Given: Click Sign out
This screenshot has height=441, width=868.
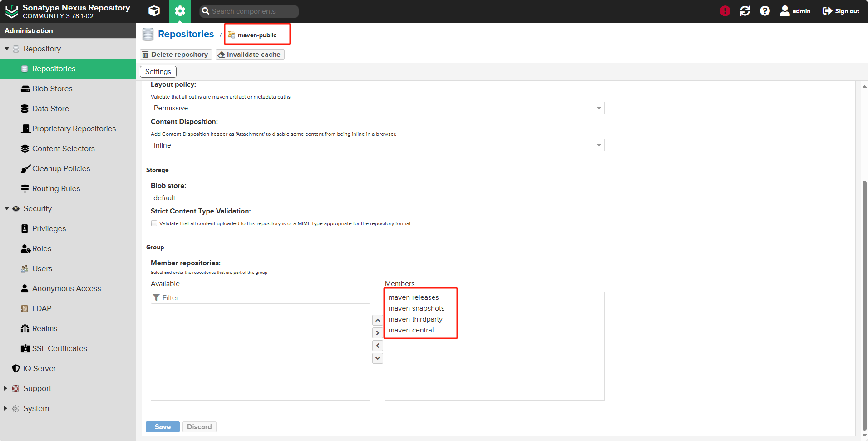Looking at the screenshot, I should point(841,11).
